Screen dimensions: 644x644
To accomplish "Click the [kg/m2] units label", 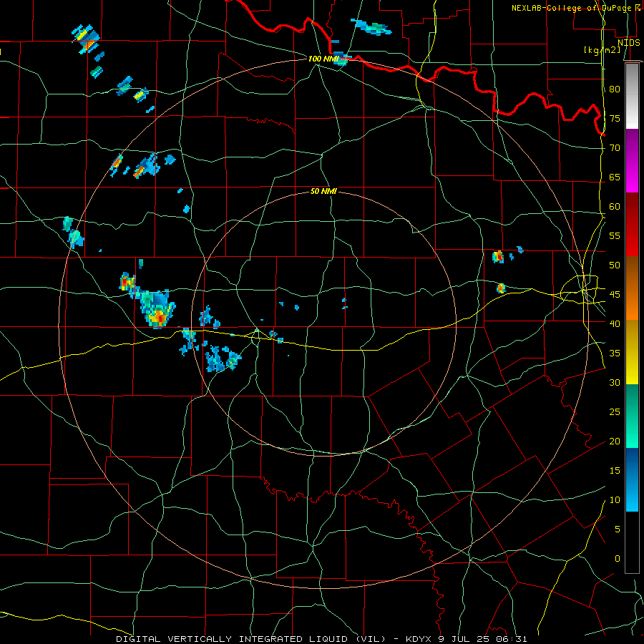I will [x=602, y=50].
